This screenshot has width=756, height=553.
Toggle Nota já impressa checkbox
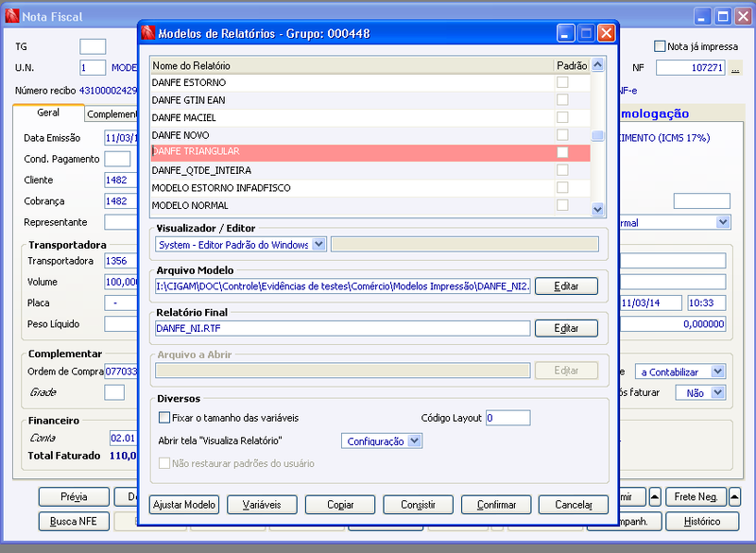660,46
